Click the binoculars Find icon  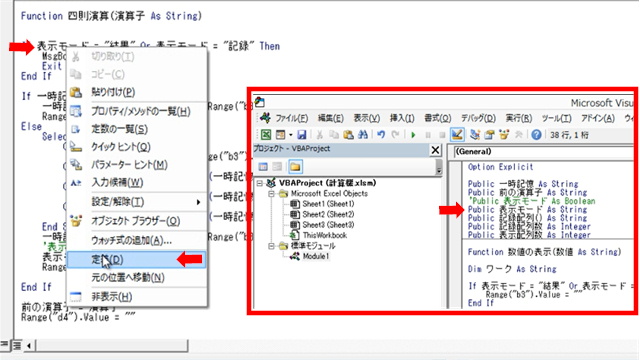click(362, 134)
